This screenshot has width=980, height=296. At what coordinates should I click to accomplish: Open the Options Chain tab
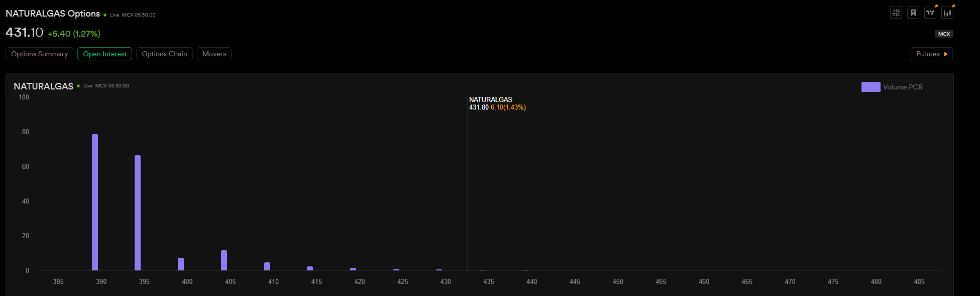pos(164,54)
